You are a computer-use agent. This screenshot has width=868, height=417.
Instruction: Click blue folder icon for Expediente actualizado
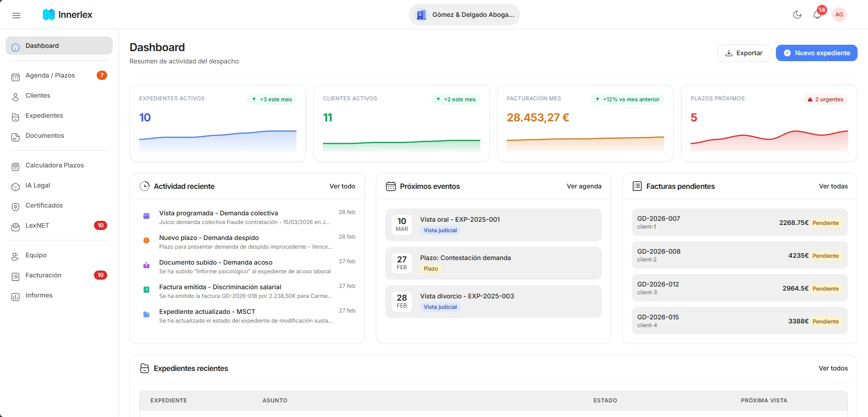click(x=146, y=314)
